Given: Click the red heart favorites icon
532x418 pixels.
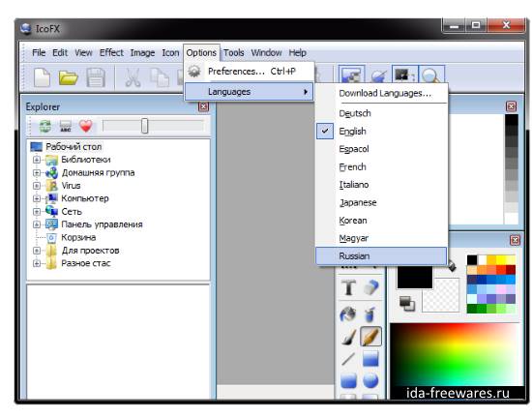Looking at the screenshot, I should click(86, 126).
